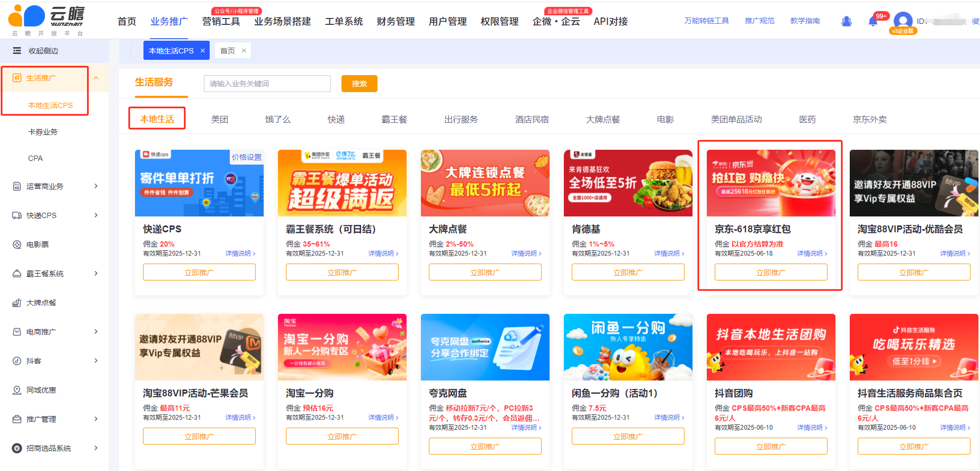Screen dimensions: 980x471
Task: Open 营销工具 in top navigation
Action: coord(221,22)
